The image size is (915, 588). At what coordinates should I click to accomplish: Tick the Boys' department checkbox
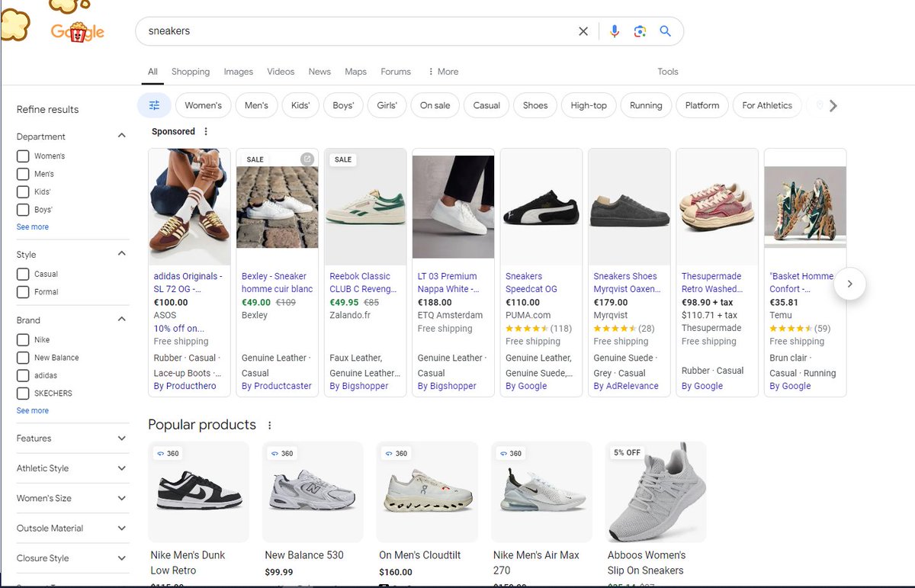[x=23, y=210]
